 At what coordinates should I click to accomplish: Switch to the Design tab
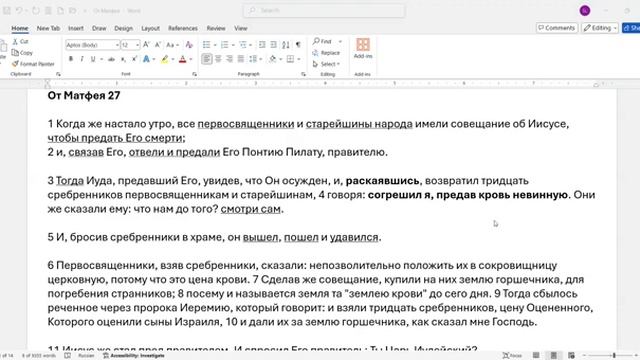tap(123, 28)
